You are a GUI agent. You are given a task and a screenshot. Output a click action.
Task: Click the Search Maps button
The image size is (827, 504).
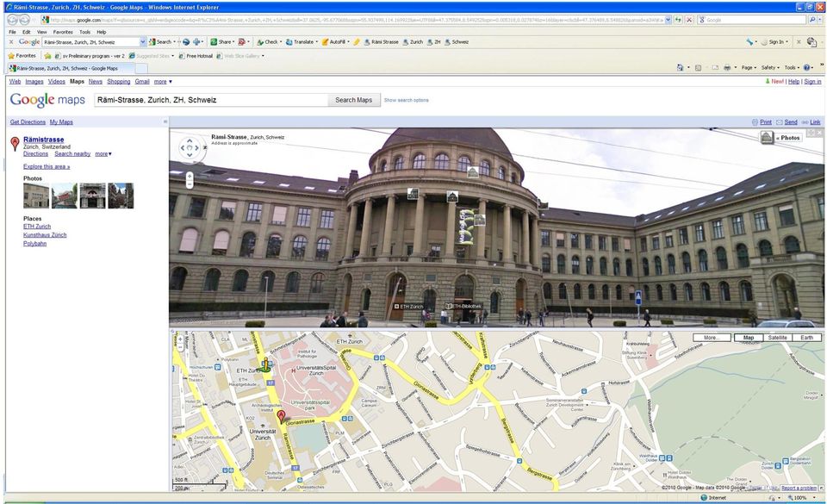(354, 100)
